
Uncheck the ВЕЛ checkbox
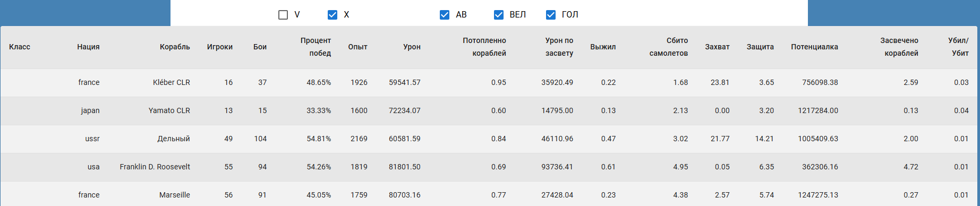(x=499, y=15)
